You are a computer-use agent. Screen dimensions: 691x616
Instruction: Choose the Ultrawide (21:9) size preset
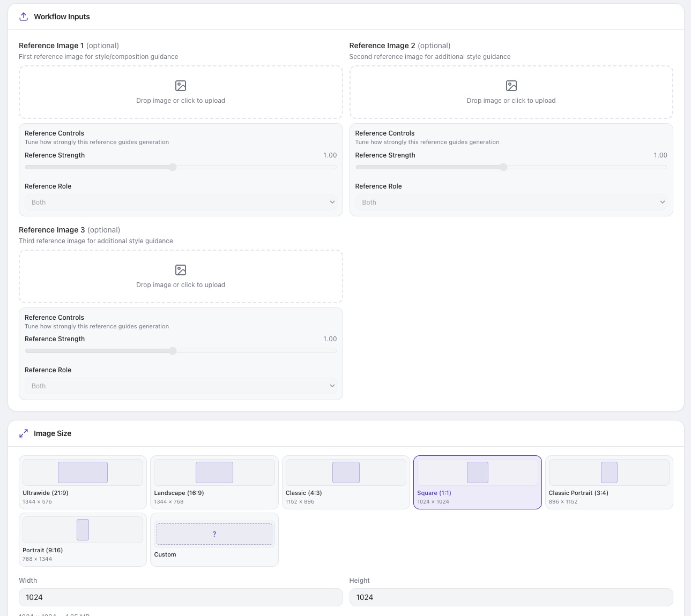coord(83,482)
